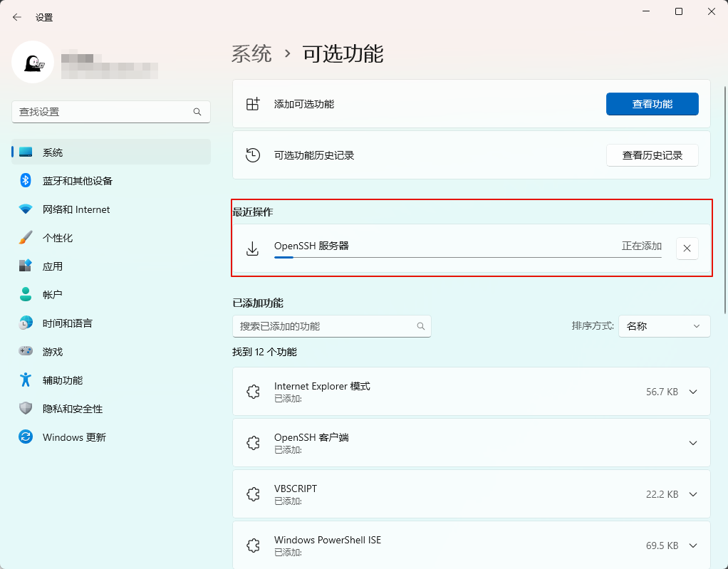Click the user profile avatar picture
Screen dimensions: 728x569
coord(33,63)
